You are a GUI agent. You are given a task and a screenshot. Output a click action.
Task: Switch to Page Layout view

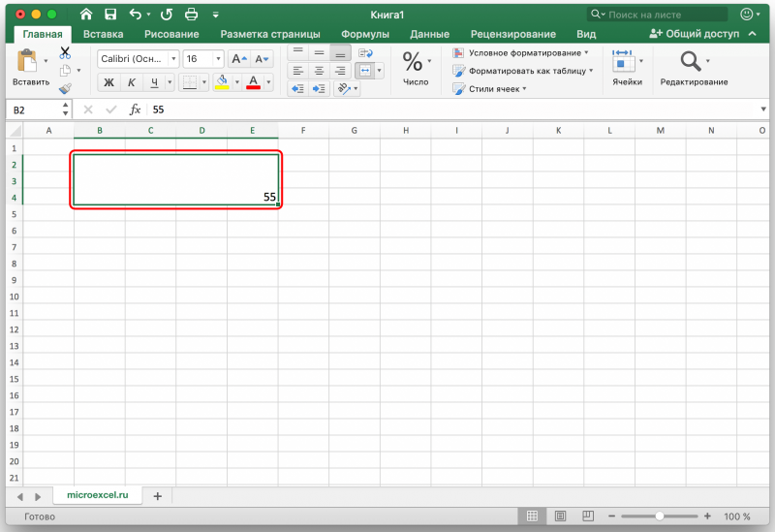click(560, 516)
